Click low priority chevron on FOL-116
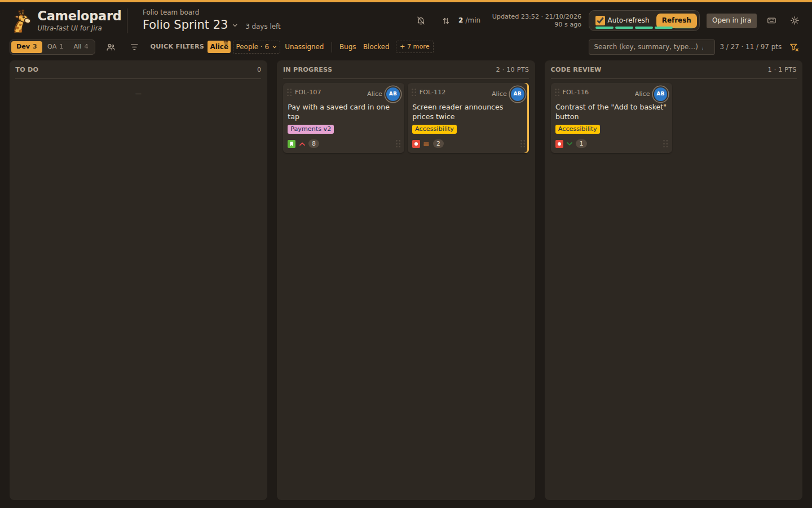812x508 pixels. [570, 144]
